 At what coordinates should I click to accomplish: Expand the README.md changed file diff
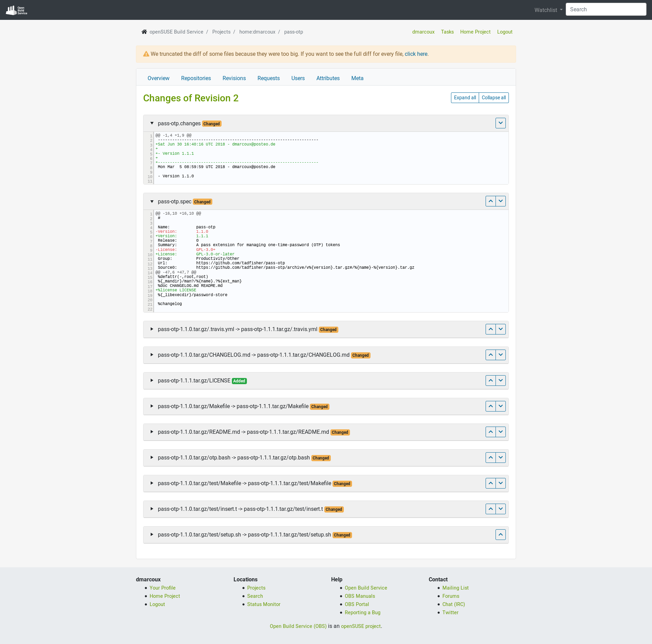tap(151, 432)
